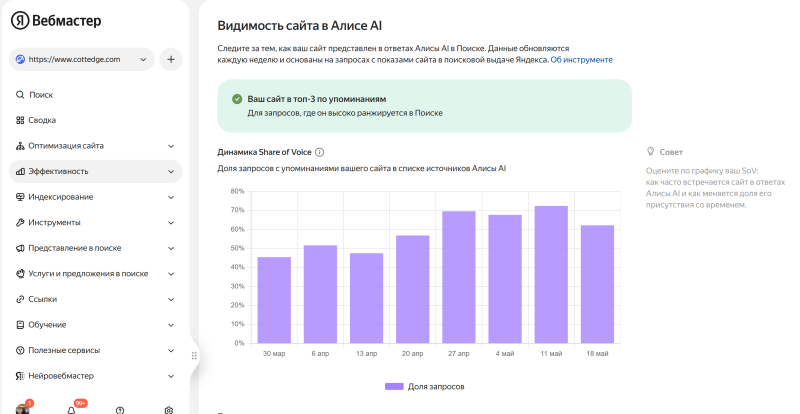
Task: Click the green checkmark status icon
Action: pyautogui.click(x=237, y=99)
